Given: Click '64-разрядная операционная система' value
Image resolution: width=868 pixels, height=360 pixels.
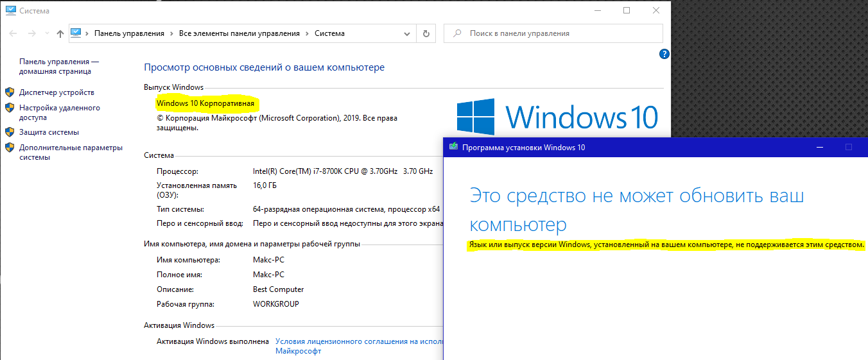Looking at the screenshot, I should point(347,209).
